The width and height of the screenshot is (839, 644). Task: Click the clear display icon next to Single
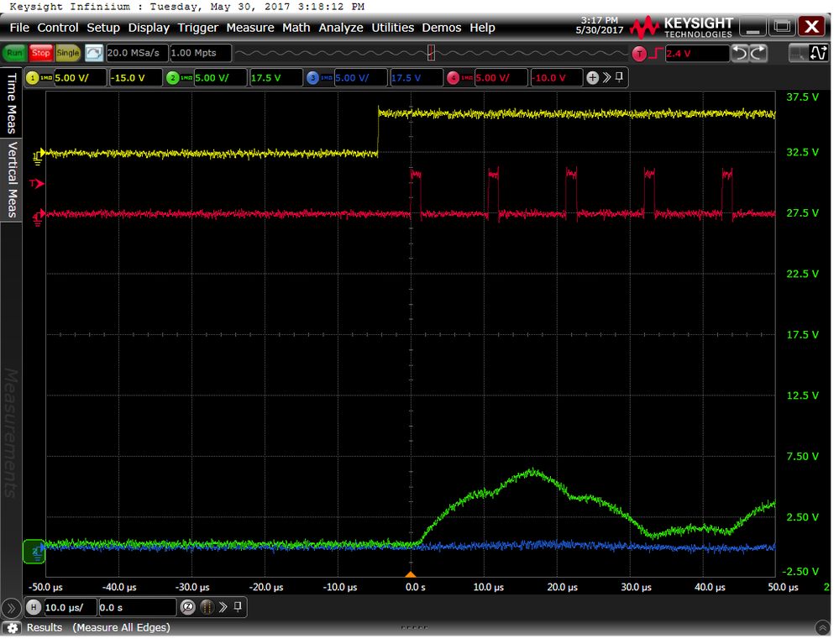coord(94,53)
